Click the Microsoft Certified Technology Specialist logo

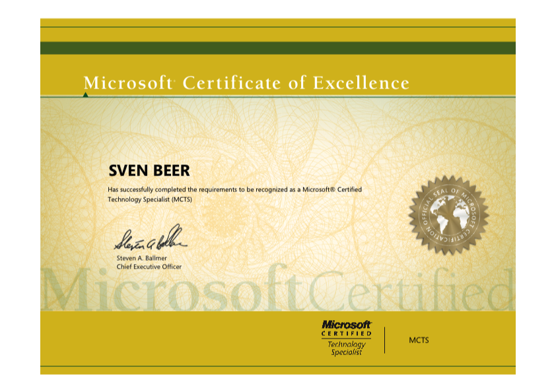tap(347, 338)
